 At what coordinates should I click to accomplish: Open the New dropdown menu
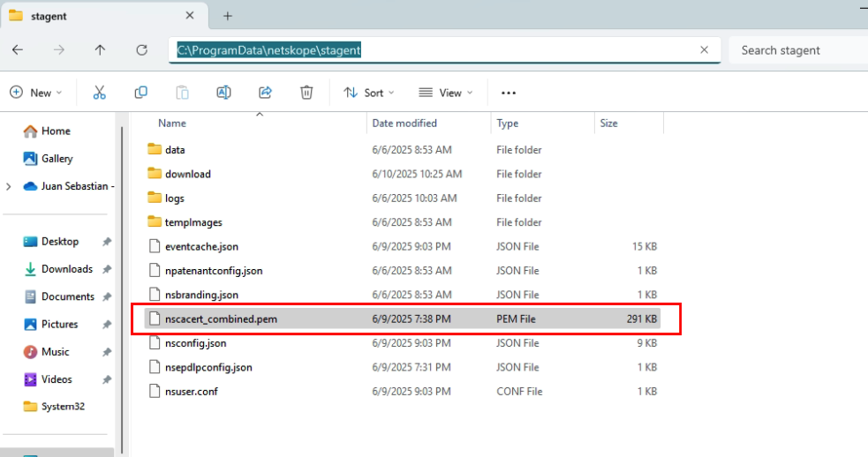(x=36, y=93)
